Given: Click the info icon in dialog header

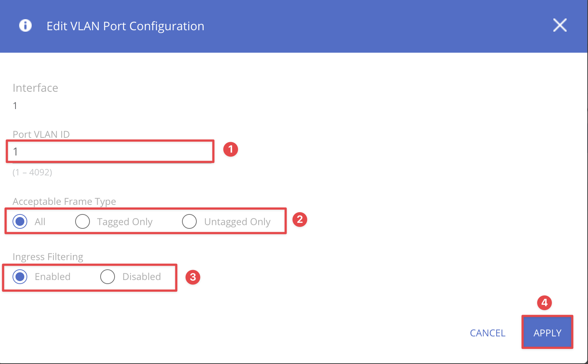Looking at the screenshot, I should tap(25, 25).
